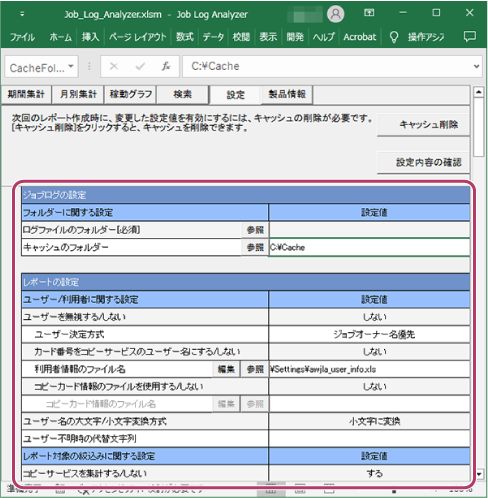Click 編集 for 利用者情報のファイル名
The height and width of the screenshot is (498, 488).
click(226, 369)
